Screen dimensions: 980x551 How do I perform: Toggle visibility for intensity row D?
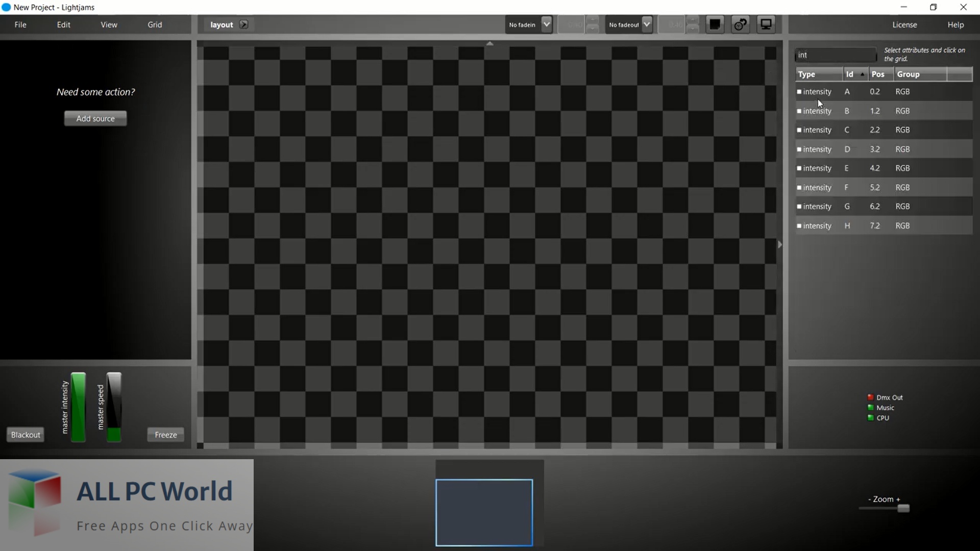pyautogui.click(x=798, y=148)
